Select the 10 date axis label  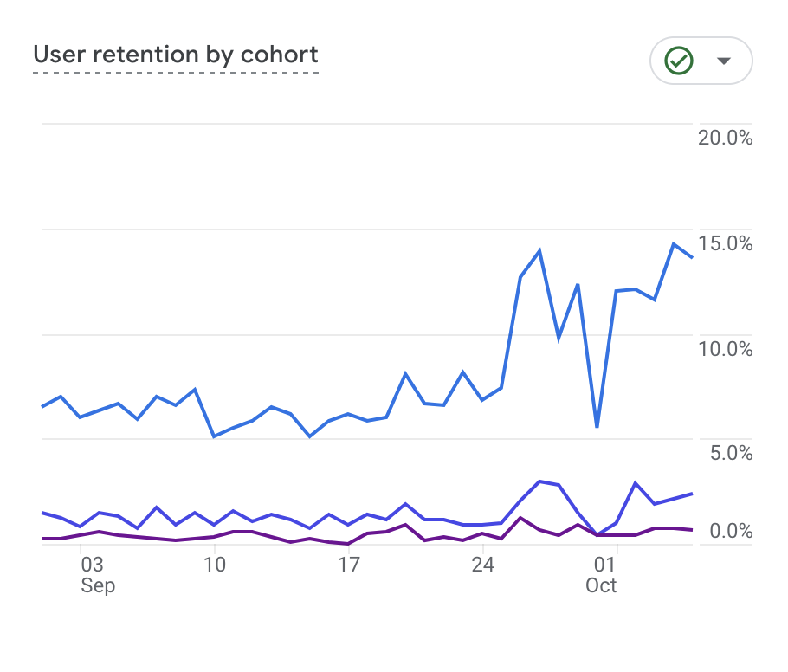pyautogui.click(x=214, y=565)
